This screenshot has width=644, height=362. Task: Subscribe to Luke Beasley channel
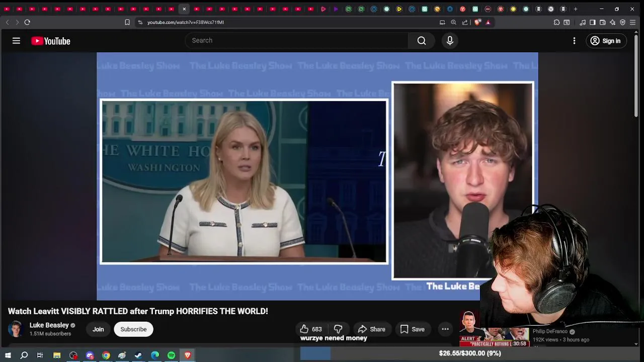click(133, 329)
